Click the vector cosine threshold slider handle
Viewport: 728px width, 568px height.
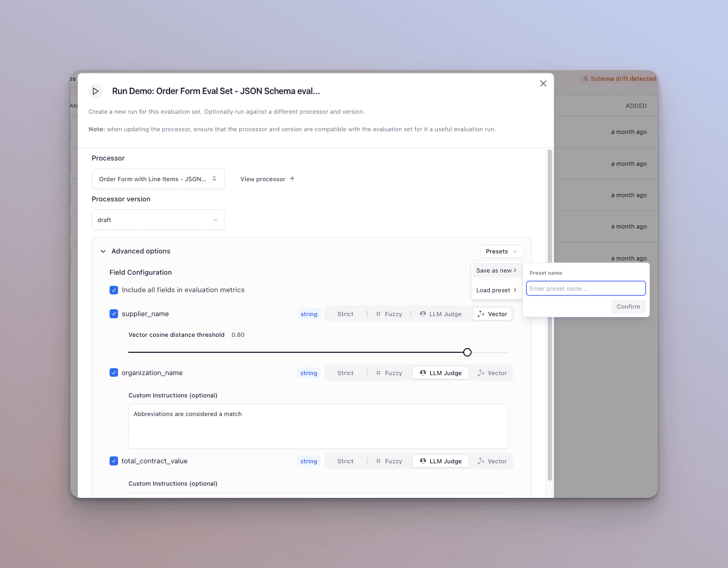coord(467,352)
